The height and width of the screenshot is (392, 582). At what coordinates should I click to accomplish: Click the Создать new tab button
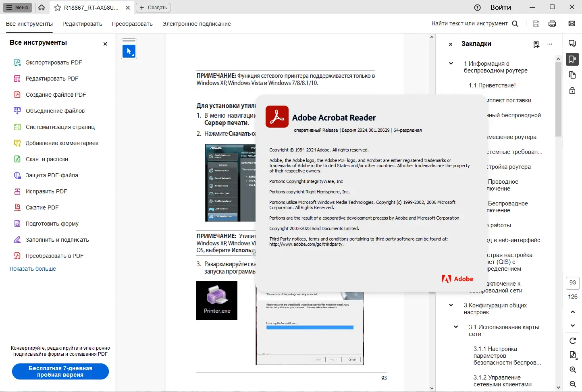tap(153, 8)
